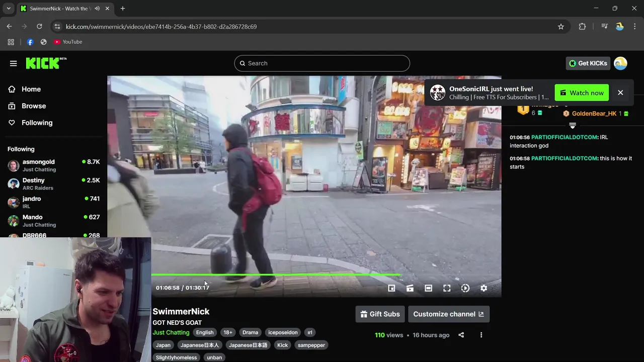Click the Gift Subs button

380,314
